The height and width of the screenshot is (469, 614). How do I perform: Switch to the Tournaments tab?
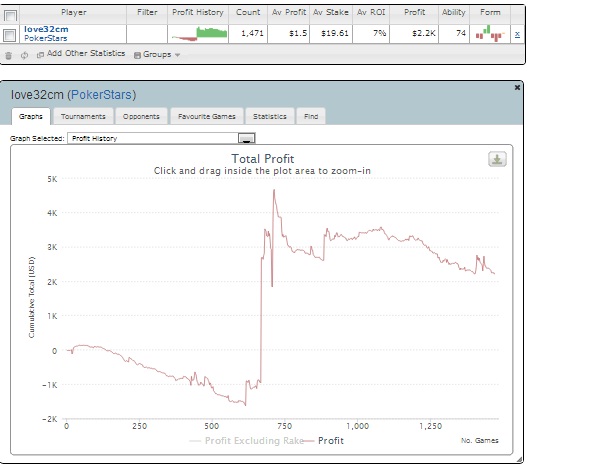[83, 116]
